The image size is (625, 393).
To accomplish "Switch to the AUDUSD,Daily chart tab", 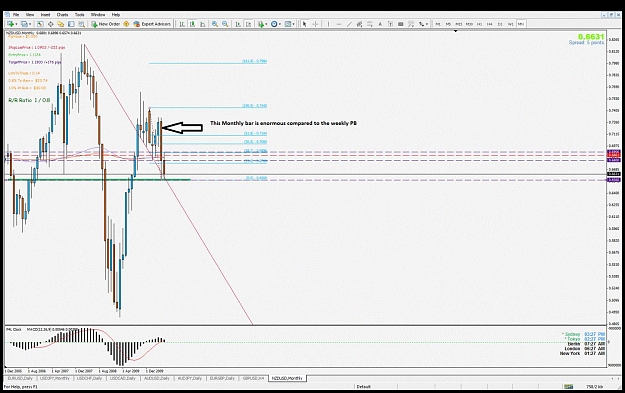I will 157,378.
